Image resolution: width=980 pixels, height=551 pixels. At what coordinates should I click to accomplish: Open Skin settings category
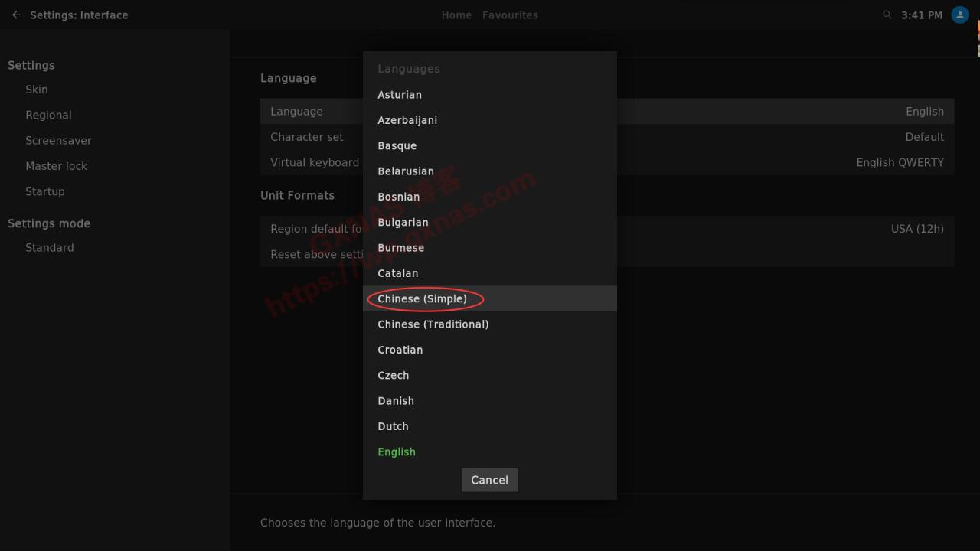point(37,90)
